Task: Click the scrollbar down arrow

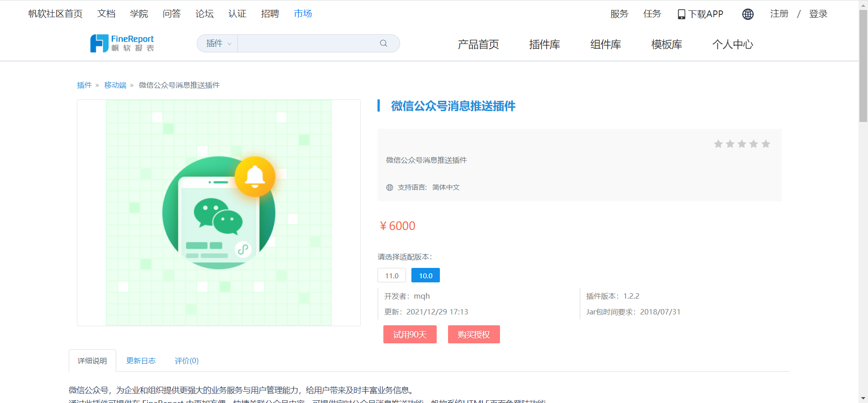Action: pyautogui.click(x=863, y=398)
